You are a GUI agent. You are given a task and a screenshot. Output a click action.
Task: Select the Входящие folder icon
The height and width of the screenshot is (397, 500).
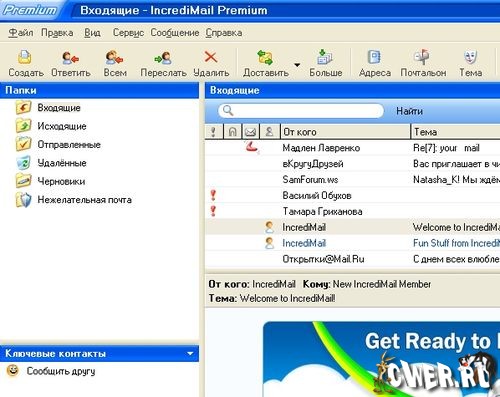[x=23, y=108]
